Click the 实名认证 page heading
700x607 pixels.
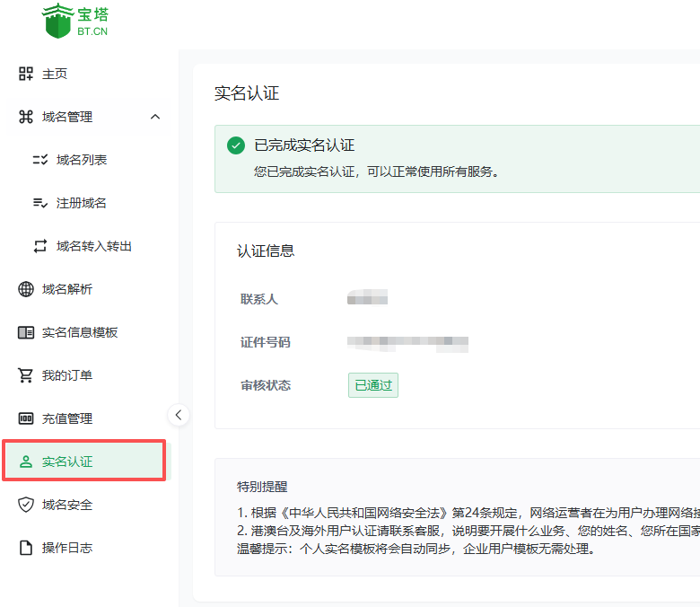click(247, 93)
